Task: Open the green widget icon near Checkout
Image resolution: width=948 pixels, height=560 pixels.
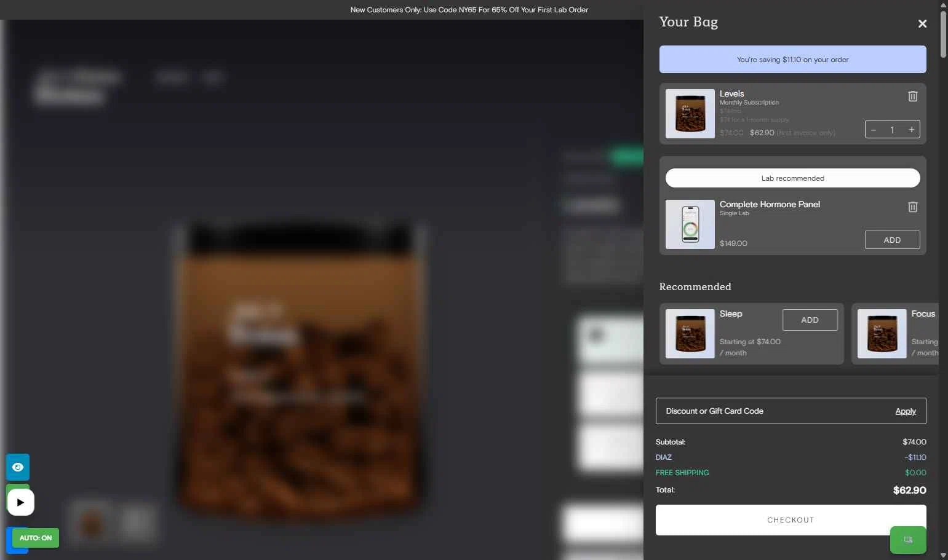Action: click(908, 540)
